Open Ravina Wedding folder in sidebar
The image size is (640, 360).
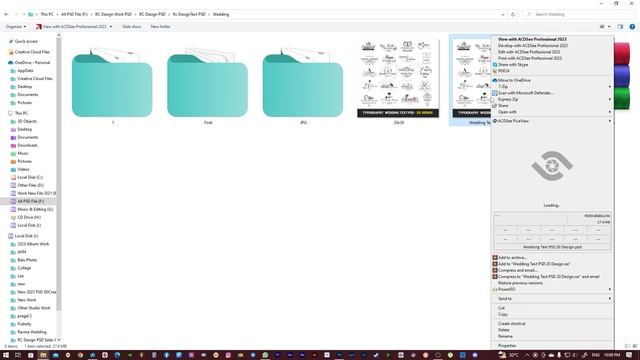[31, 332]
